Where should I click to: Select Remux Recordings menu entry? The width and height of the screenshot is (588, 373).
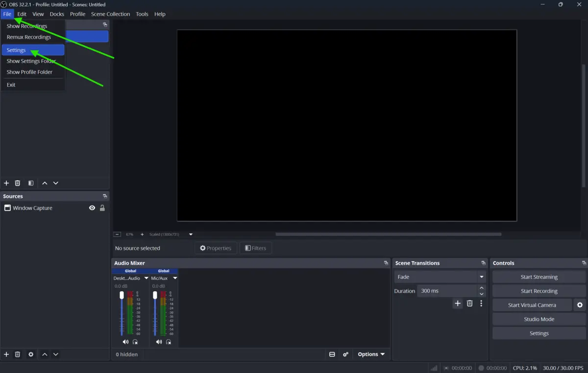33,37
